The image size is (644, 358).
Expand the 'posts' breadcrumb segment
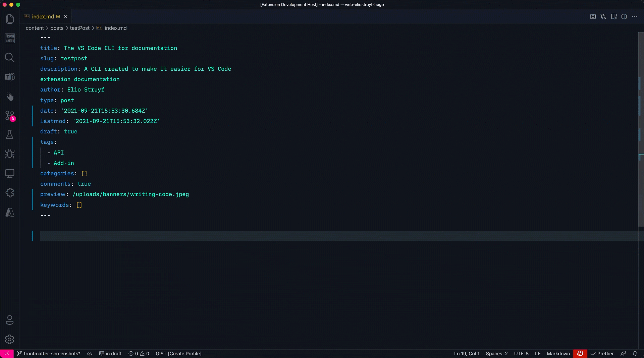coord(57,28)
